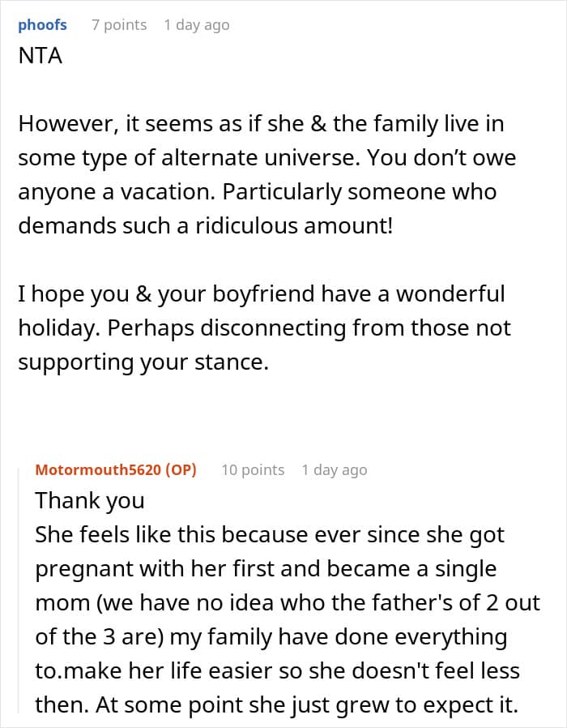Click "Thank you" in the OP's reply
567x728 pixels.
coord(89,500)
